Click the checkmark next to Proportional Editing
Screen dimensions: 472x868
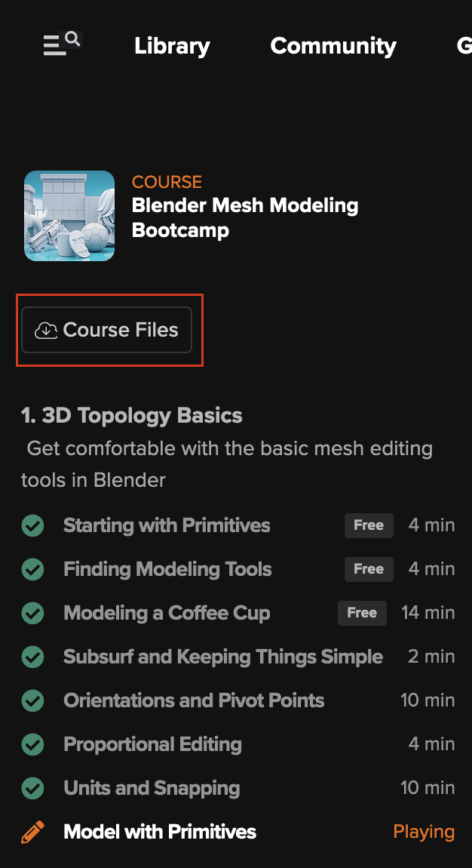[32, 743]
